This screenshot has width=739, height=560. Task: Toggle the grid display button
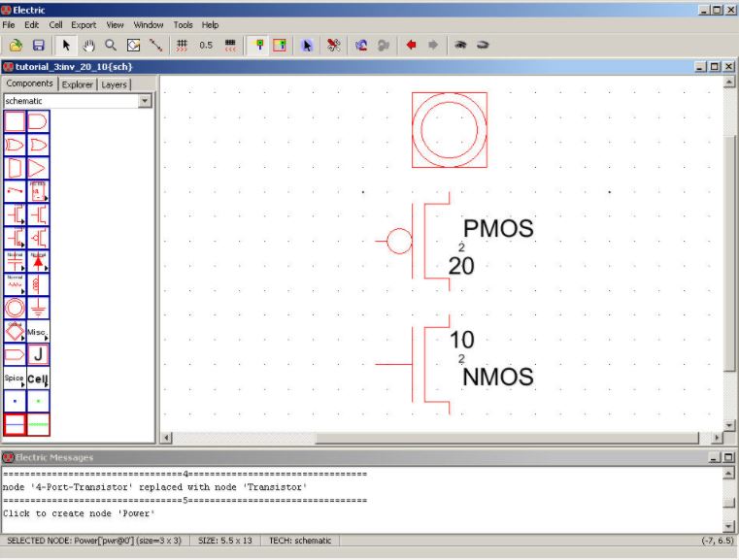[x=182, y=45]
